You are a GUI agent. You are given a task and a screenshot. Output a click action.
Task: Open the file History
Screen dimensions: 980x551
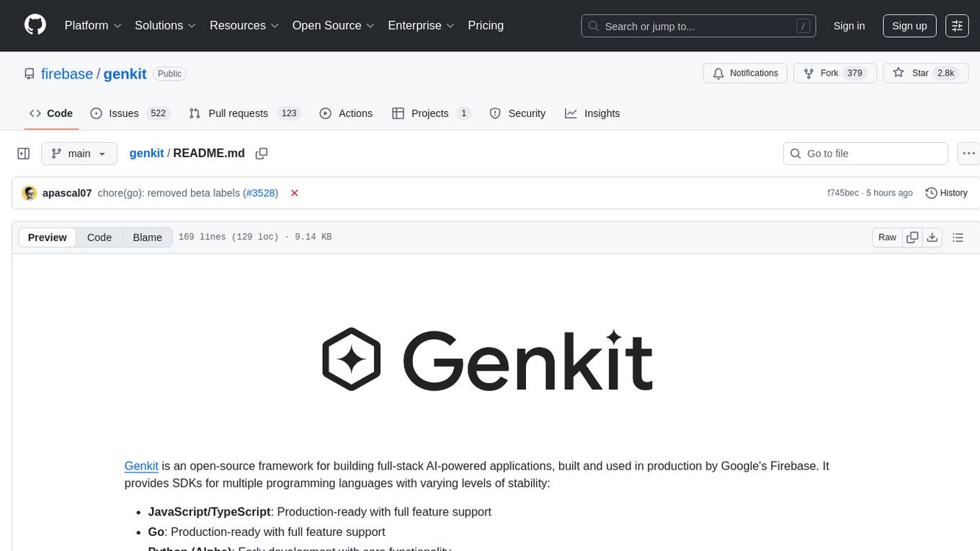coord(946,193)
